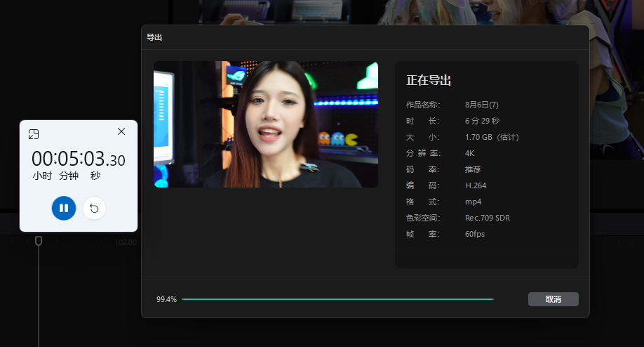Click the 99.4% progress percentage label

(166, 299)
